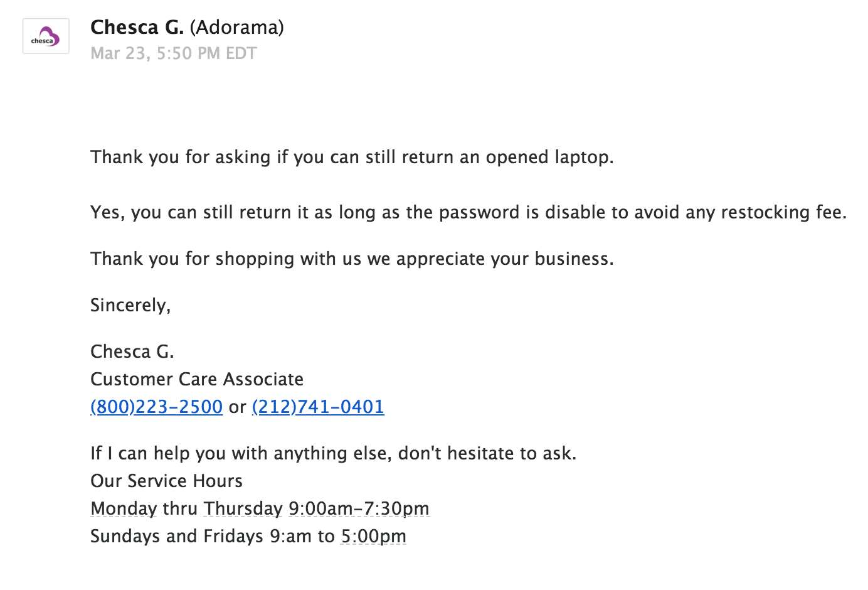Click the word Sincerely
This screenshot has height=590, width=868.
pos(130,305)
